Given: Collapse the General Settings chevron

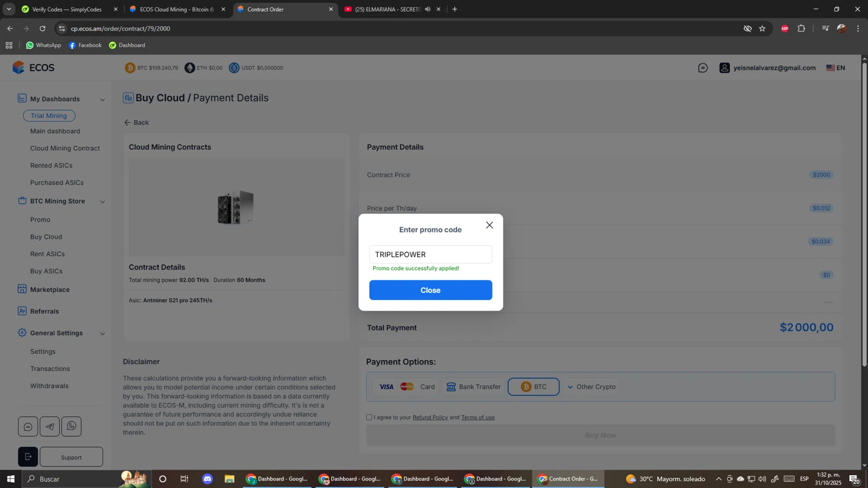Looking at the screenshot, I should point(102,334).
